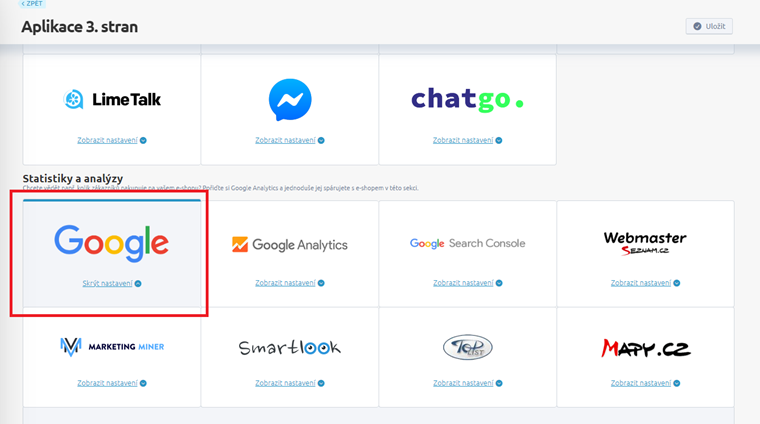Open Marketing Miner Zobrazit nastavení link

(x=107, y=383)
